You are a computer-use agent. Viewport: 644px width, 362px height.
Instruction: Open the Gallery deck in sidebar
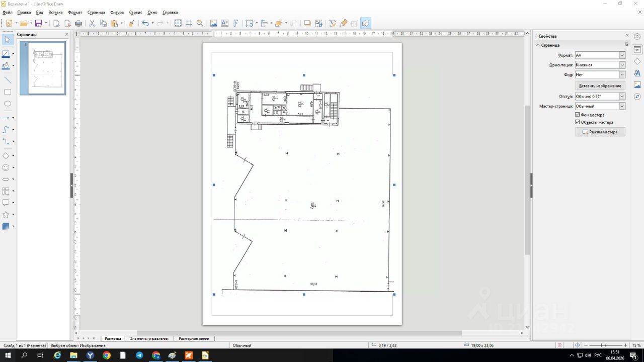pyautogui.click(x=637, y=84)
